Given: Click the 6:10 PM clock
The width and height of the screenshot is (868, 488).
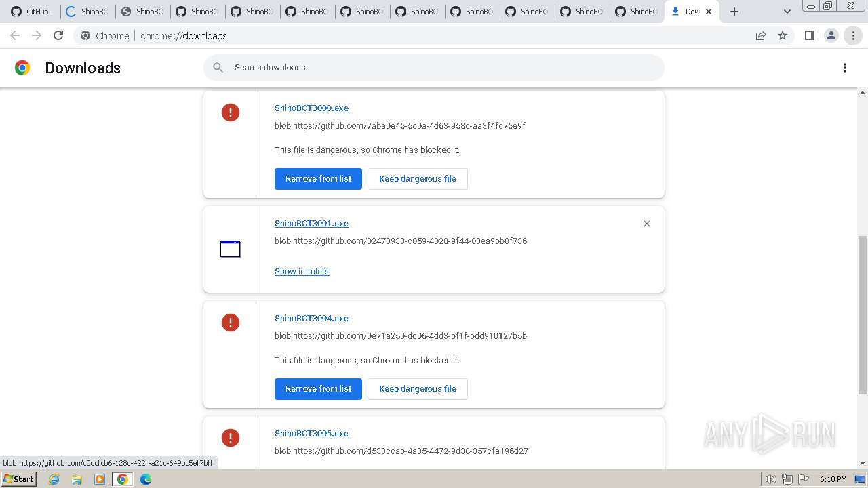Looking at the screenshot, I should (833, 479).
